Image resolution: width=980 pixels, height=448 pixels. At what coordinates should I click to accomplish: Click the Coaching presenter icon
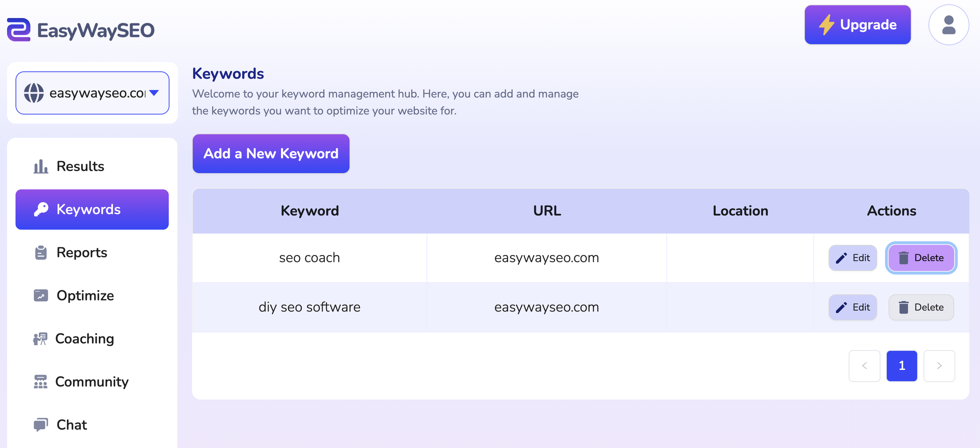point(40,339)
